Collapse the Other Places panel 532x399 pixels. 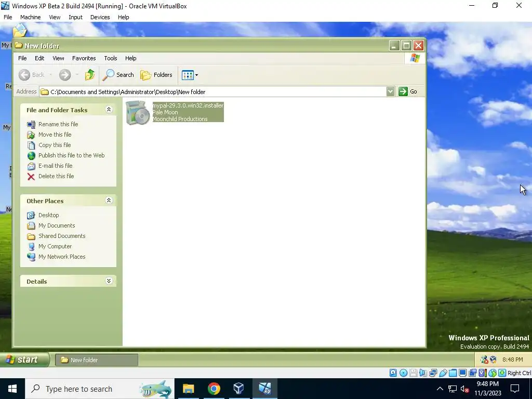pos(109,200)
